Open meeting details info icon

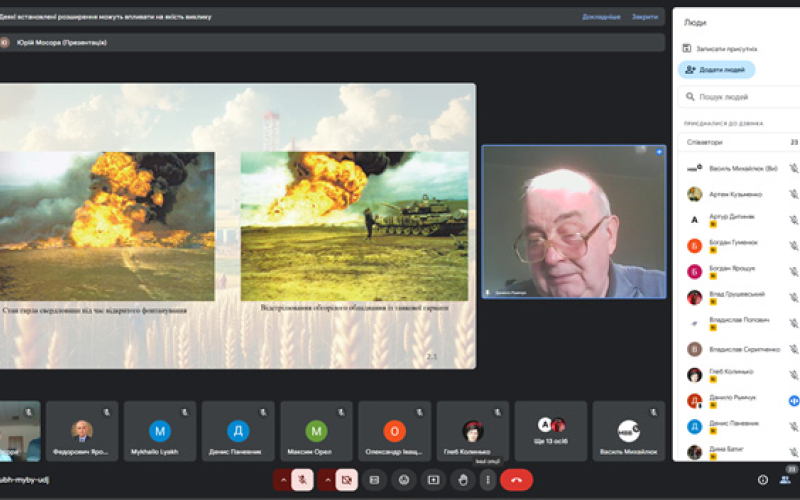pos(763,480)
